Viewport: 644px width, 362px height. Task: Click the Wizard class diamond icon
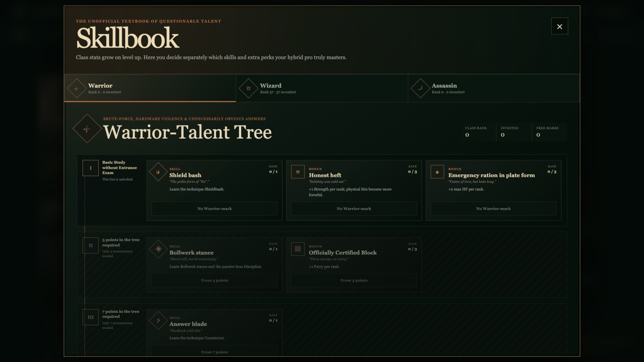[x=248, y=88]
